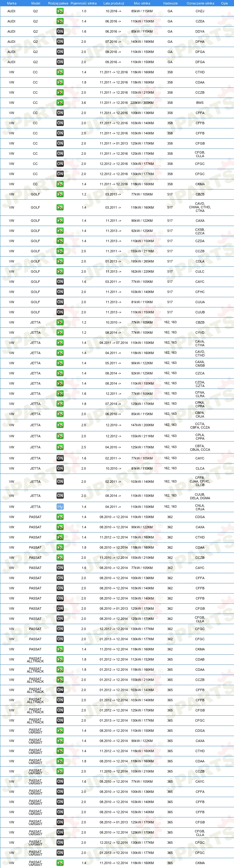Click the DFHA engine code cell
The width and height of the screenshot is (234, 868).
click(200, 42)
